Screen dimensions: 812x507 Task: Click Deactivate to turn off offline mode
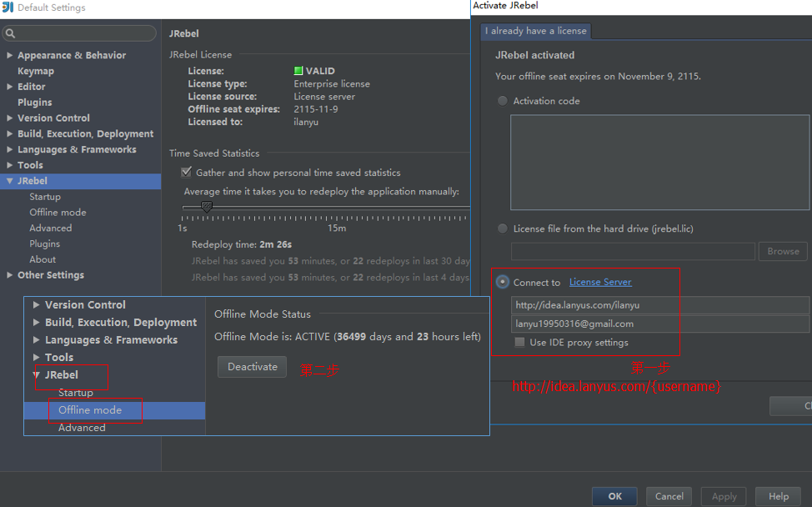click(x=253, y=367)
